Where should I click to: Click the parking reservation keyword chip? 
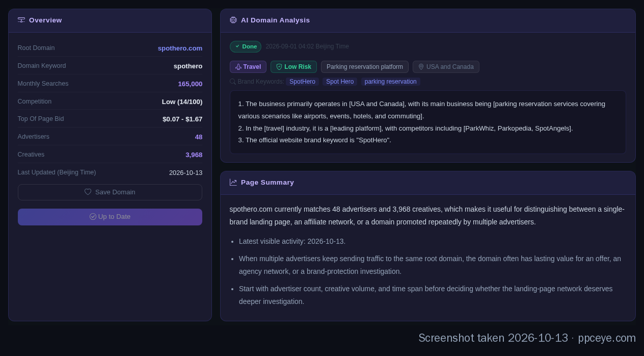click(391, 82)
